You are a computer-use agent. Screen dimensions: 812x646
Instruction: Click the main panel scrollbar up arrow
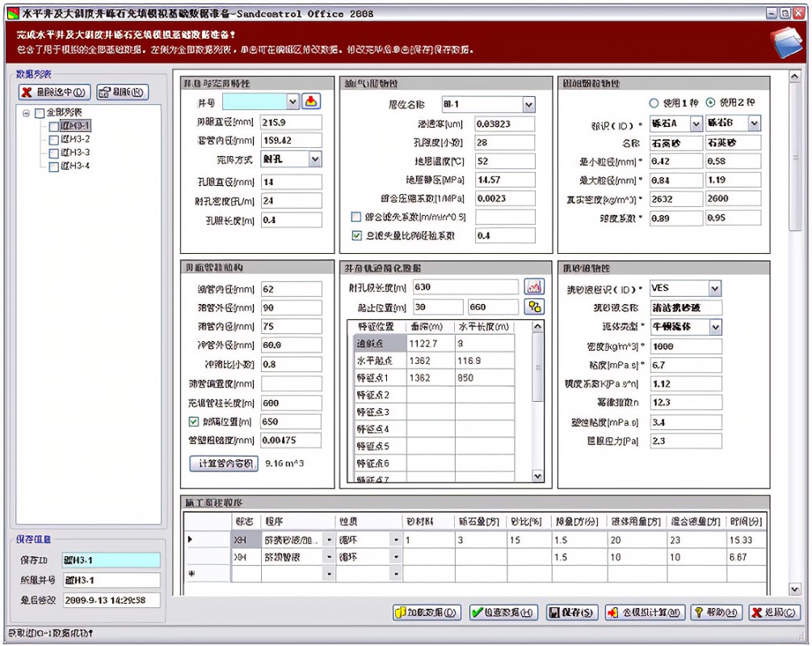click(795, 76)
